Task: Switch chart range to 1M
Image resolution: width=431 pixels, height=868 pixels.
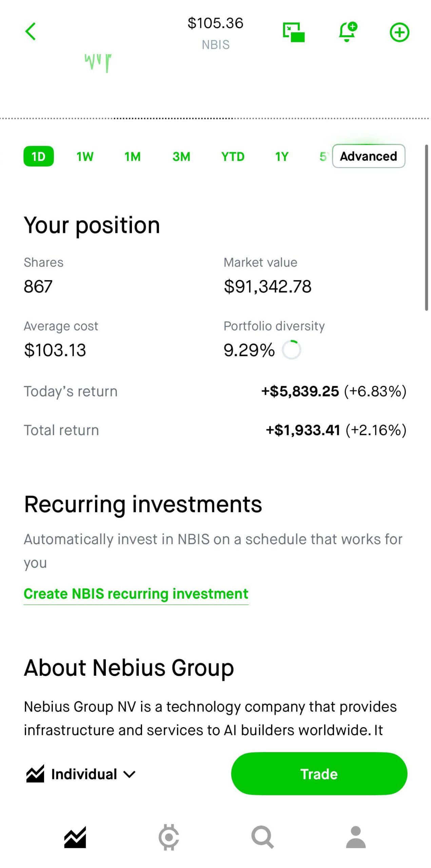Action: (x=132, y=157)
